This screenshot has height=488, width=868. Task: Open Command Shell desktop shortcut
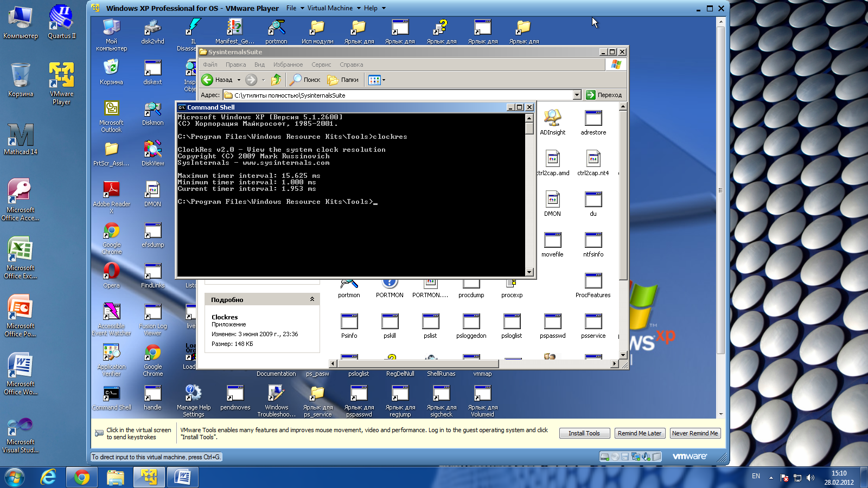coord(111,397)
